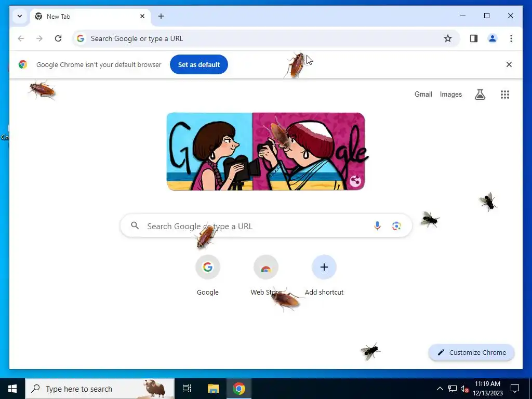Minimize the Chrome window
This screenshot has width=532, height=399.
coord(463,16)
